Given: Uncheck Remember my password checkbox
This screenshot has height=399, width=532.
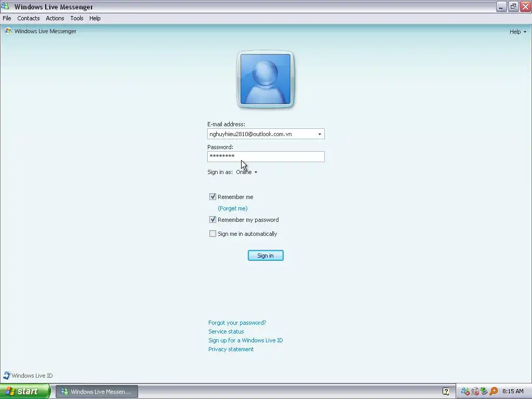Looking at the screenshot, I should (x=212, y=220).
